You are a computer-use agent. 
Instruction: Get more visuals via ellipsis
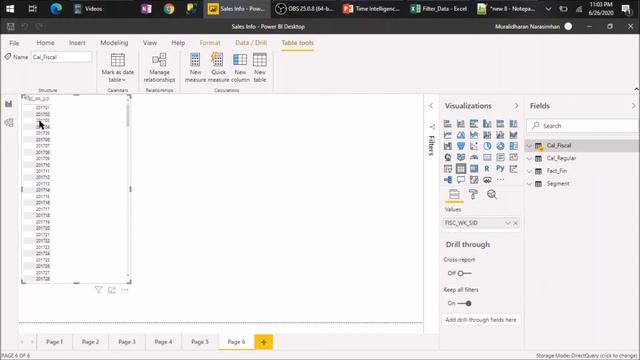(x=500, y=180)
